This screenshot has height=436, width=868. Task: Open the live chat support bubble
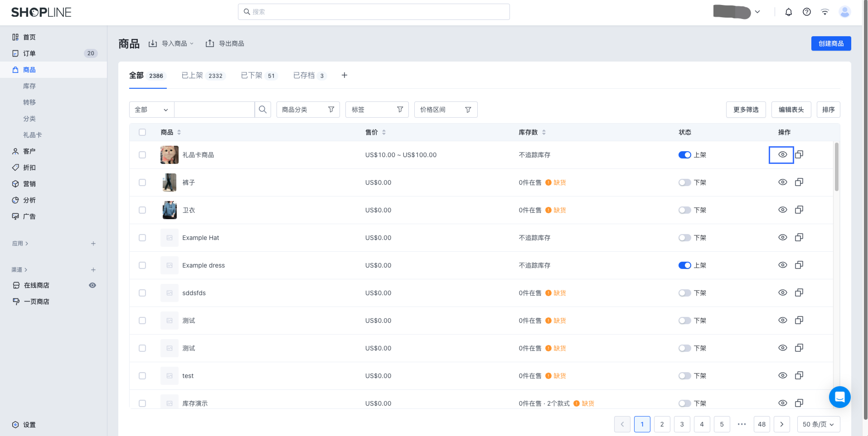839,397
